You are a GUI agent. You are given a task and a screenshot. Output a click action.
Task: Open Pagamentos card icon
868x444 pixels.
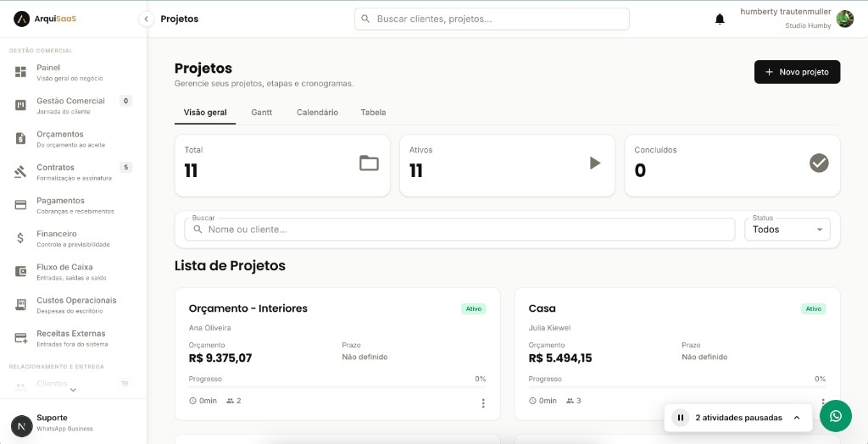pyautogui.click(x=20, y=205)
